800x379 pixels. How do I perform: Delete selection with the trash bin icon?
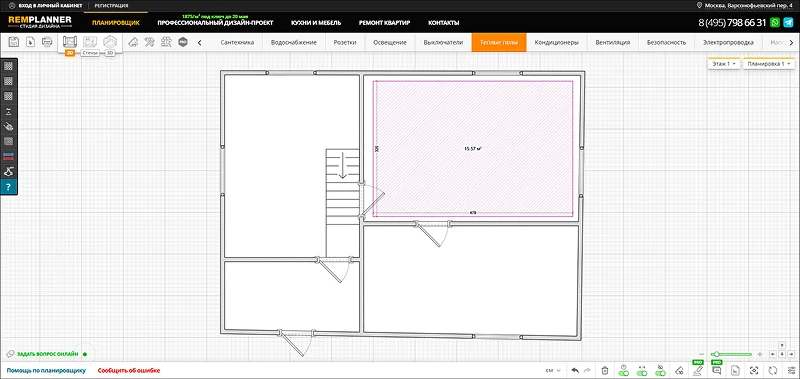605,370
